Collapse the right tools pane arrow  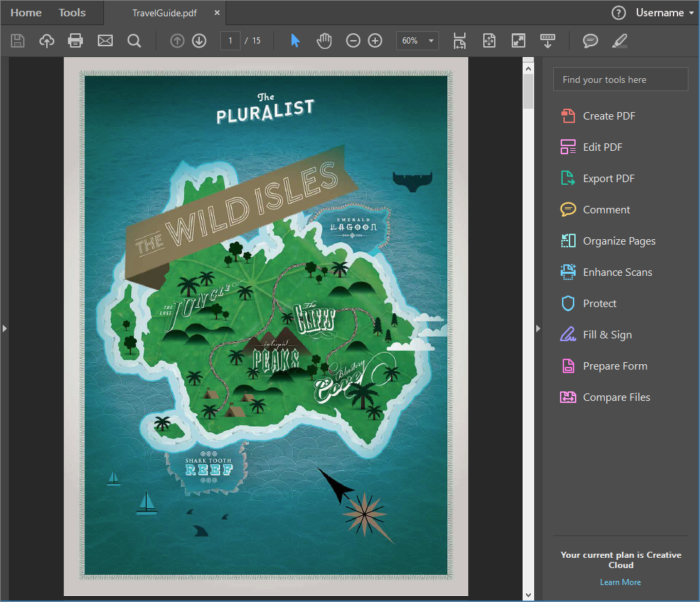(x=538, y=328)
